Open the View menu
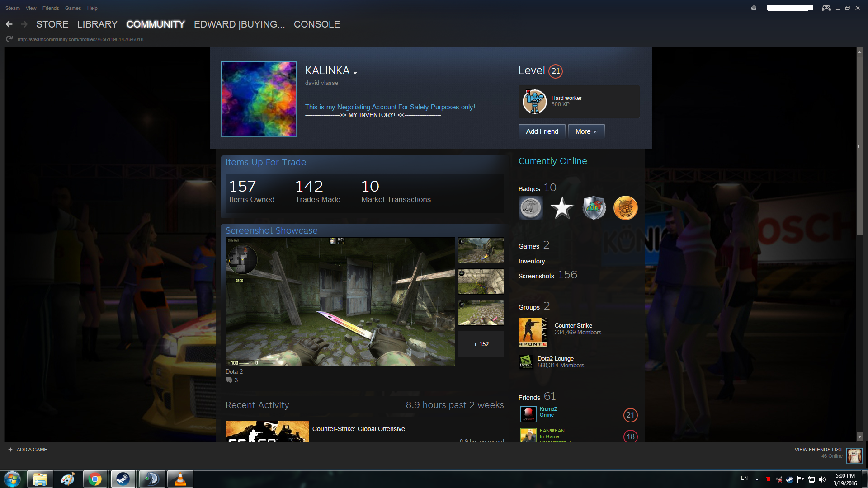The height and width of the screenshot is (488, 868). (31, 8)
